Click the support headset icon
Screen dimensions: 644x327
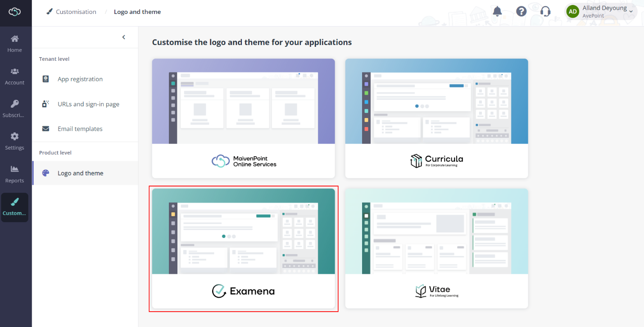545,11
